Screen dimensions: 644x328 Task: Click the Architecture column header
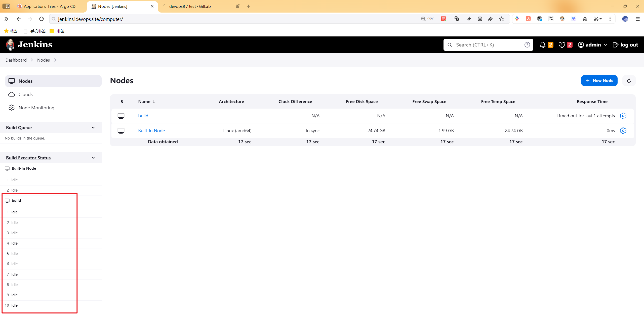pyautogui.click(x=231, y=102)
